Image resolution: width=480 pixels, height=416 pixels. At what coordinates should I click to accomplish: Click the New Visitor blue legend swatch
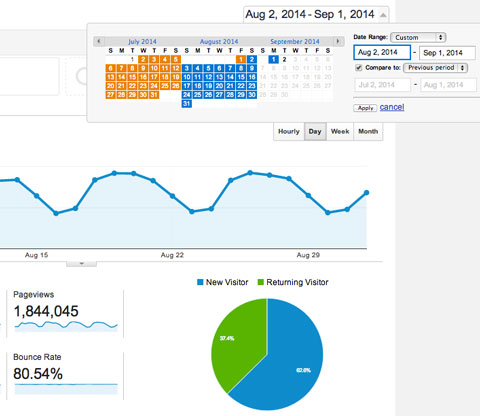click(200, 282)
